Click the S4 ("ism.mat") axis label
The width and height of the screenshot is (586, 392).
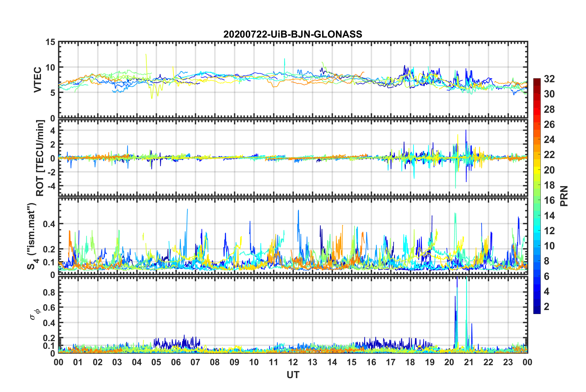33,236
